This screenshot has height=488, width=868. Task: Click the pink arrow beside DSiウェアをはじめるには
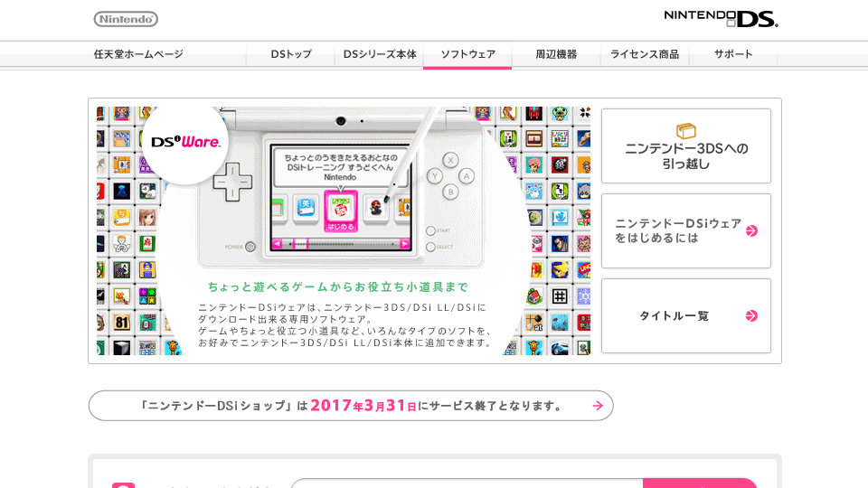751,230
